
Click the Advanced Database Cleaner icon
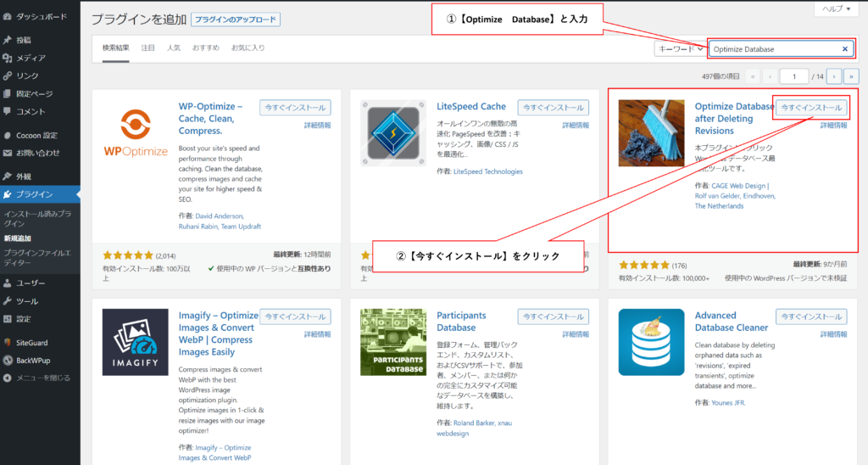652,342
